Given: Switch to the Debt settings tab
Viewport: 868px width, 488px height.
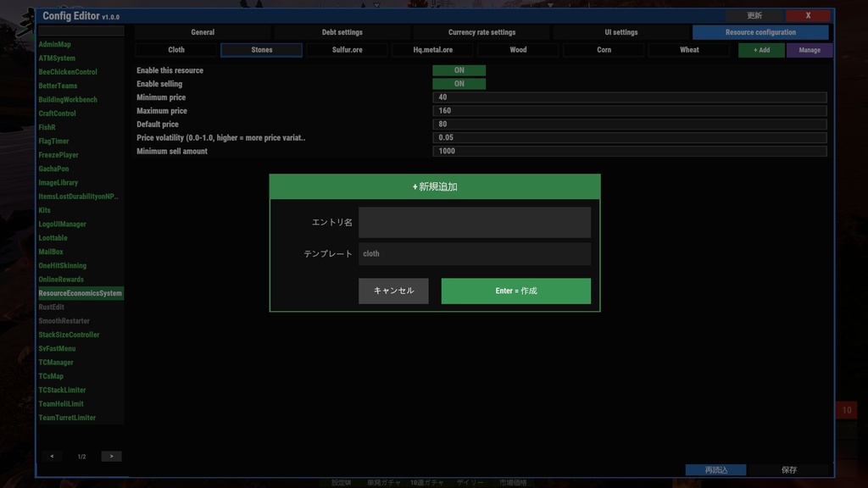Looking at the screenshot, I should click(342, 31).
